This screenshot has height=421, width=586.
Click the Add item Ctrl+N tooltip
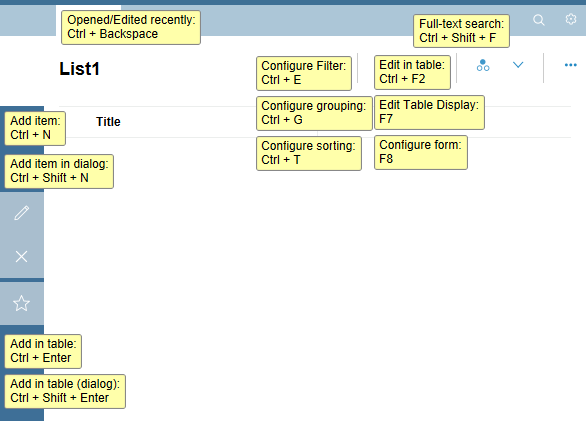tap(35, 128)
